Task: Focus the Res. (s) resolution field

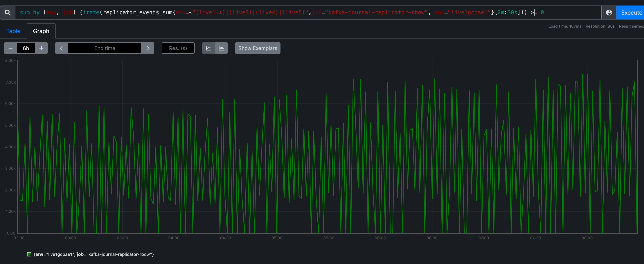Action: (x=178, y=48)
